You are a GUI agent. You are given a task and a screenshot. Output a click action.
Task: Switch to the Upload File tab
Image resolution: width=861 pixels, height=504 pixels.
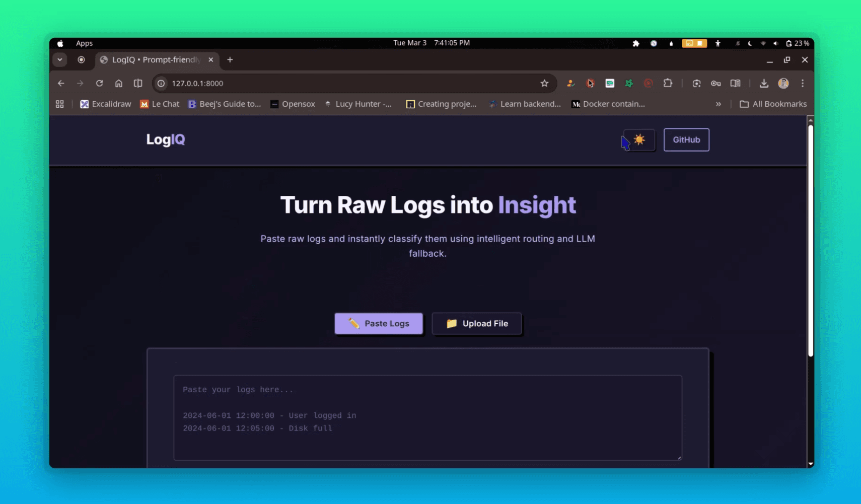(x=477, y=323)
